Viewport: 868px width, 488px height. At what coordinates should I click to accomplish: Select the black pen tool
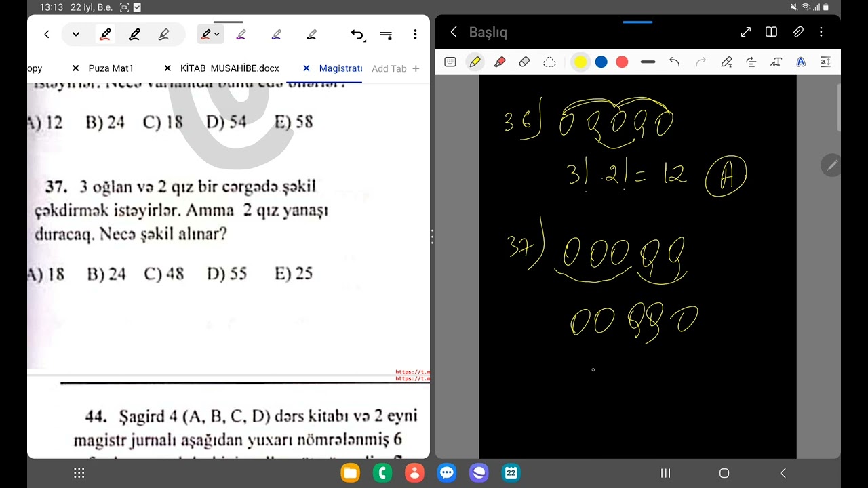(x=134, y=34)
